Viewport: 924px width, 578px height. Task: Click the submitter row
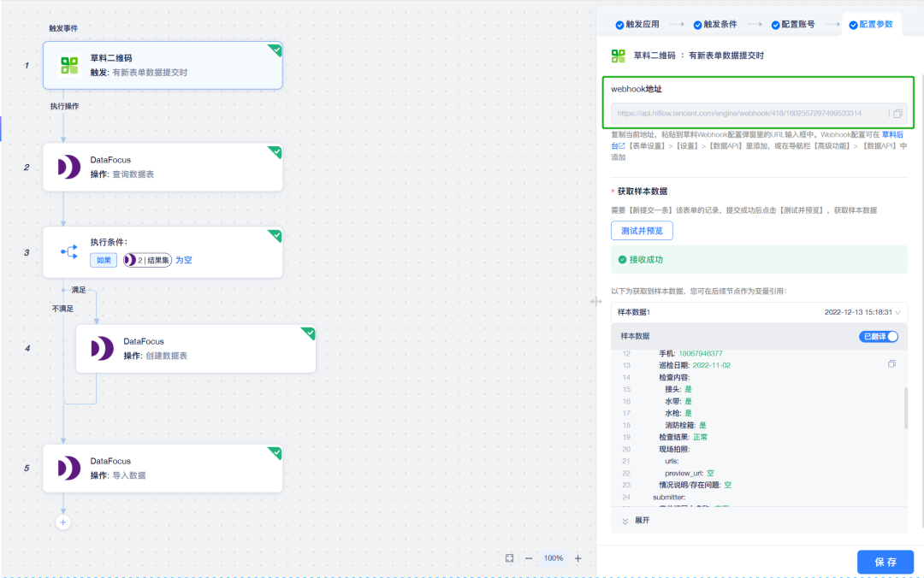[x=669, y=498]
